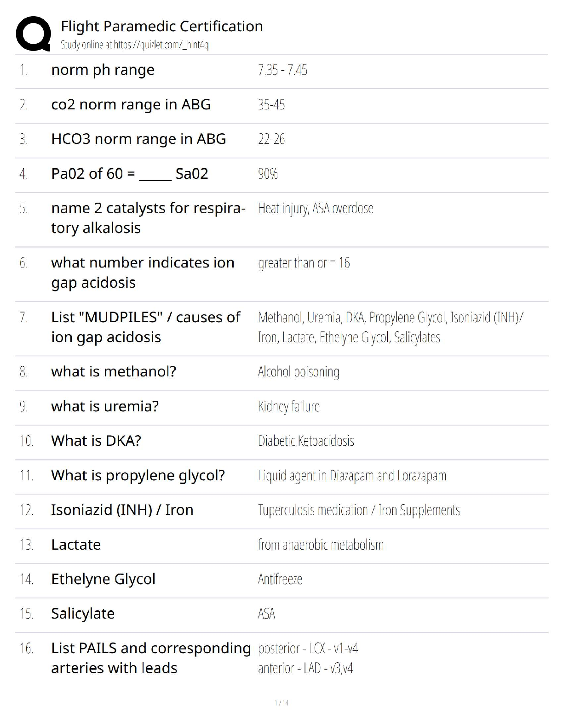Select 'co2 norm range in ABG' term
The width and height of the screenshot is (563, 728).
click(131, 105)
